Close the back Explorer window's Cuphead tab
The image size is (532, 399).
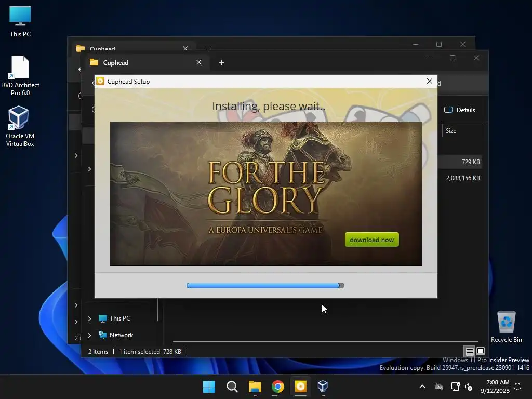(185, 48)
